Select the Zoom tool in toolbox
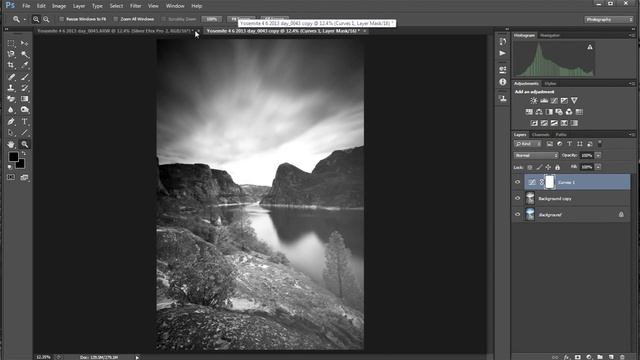The width and height of the screenshot is (640, 360). point(24,144)
